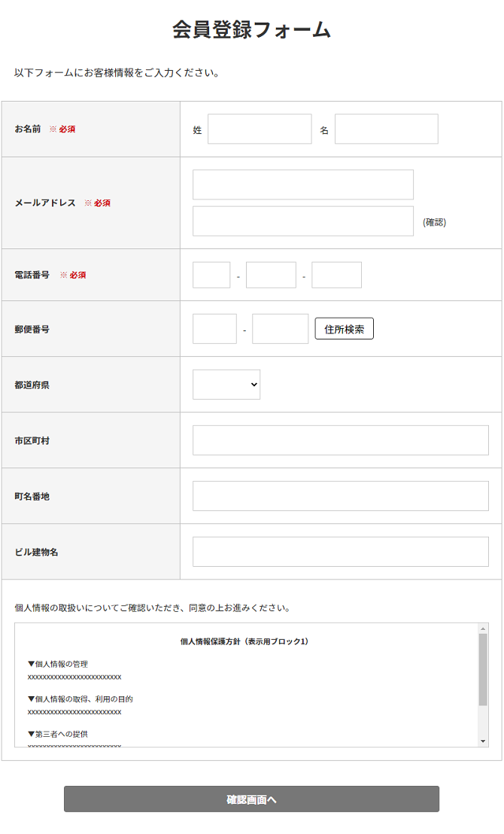
Task: Click the second 郵便番号 input box
Action: pos(280,329)
